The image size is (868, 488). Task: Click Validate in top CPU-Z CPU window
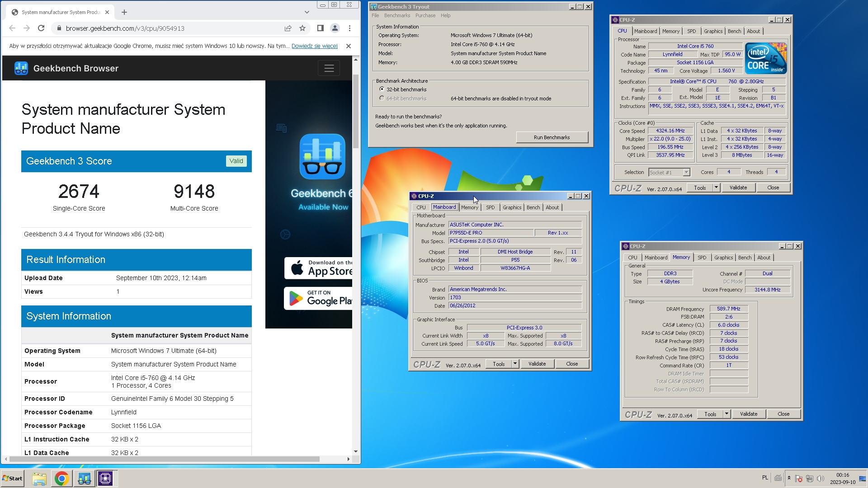(x=738, y=188)
